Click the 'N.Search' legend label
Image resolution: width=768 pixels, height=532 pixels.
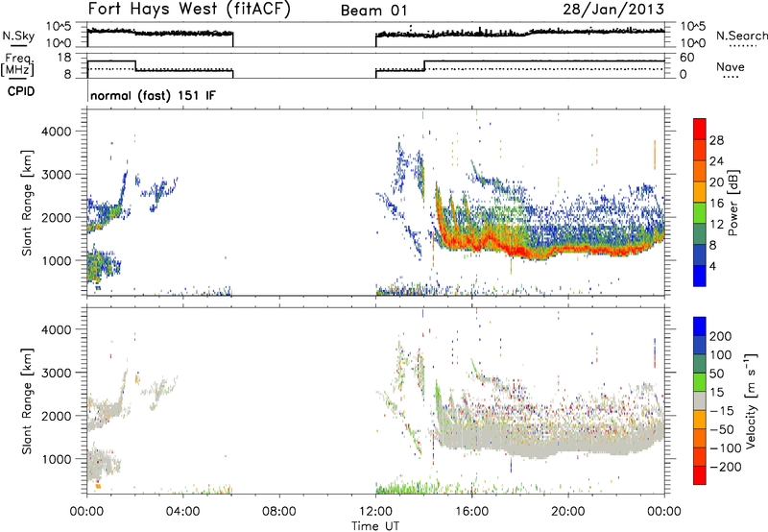click(741, 36)
